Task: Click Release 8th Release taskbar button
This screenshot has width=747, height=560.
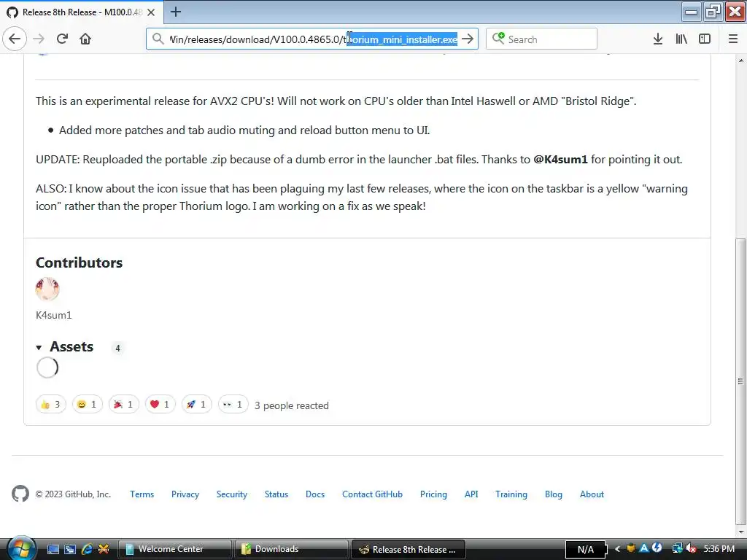Action: click(x=408, y=549)
